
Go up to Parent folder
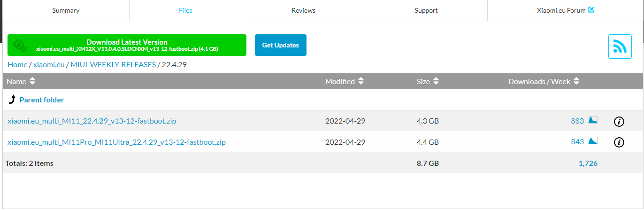42,100
